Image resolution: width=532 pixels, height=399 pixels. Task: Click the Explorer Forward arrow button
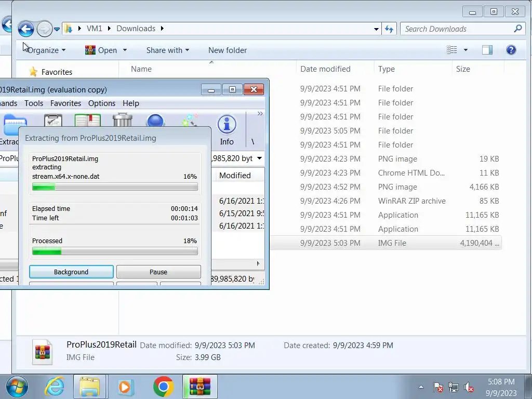click(44, 29)
